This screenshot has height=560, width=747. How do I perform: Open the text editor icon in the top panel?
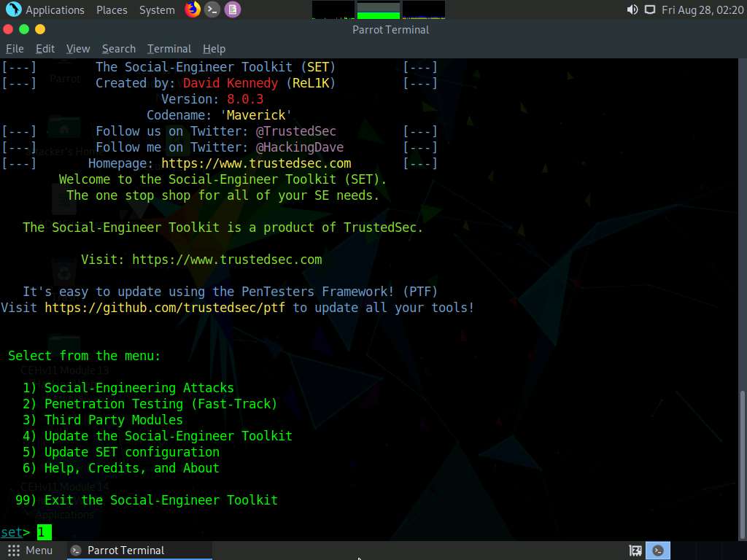(x=233, y=9)
